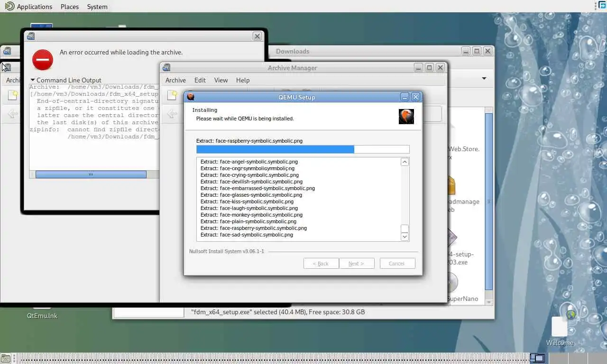Screen dimensions: 607x364
Task: Minimize the QEMU Setup window
Action: (405, 97)
